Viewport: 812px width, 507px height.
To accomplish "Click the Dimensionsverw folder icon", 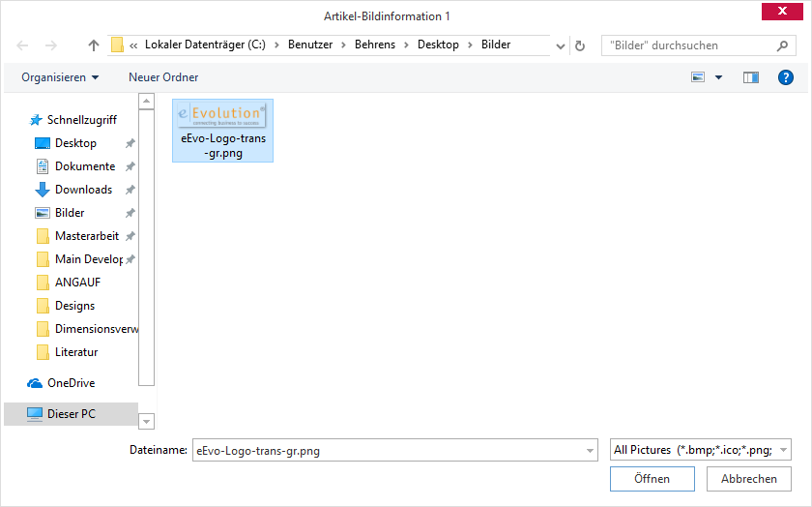I will 43,329.
